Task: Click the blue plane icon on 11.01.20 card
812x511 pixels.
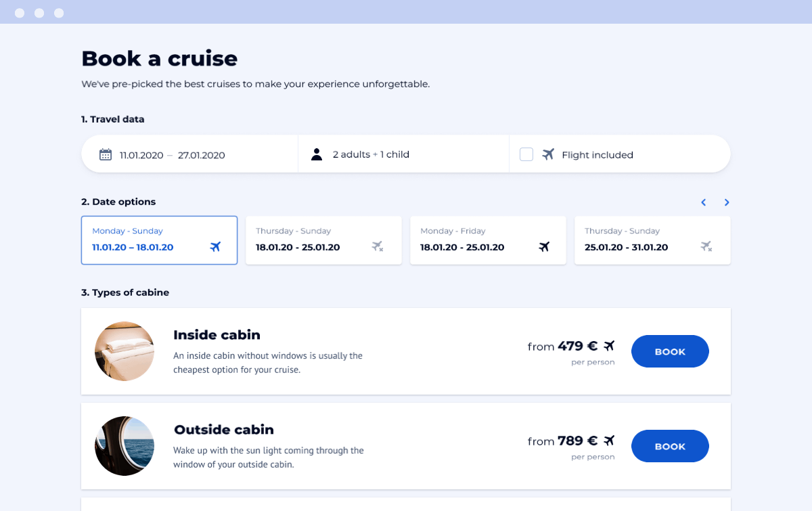Action: pos(215,247)
